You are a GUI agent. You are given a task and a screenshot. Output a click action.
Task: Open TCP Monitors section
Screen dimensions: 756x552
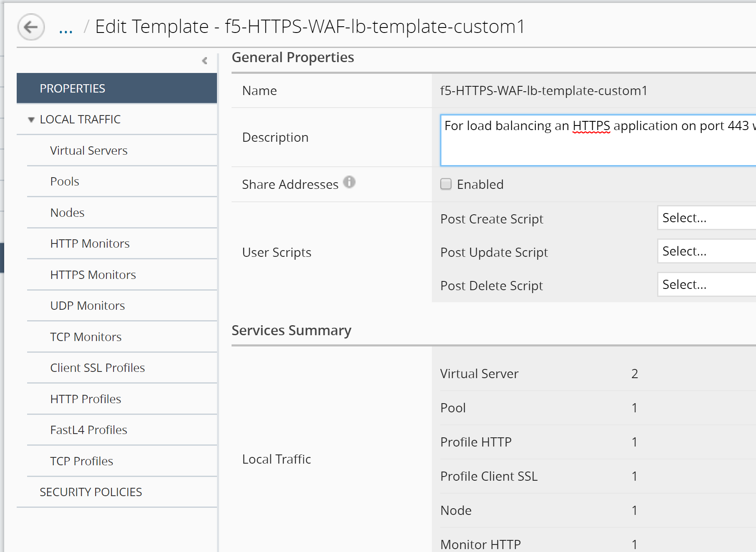tap(122, 337)
